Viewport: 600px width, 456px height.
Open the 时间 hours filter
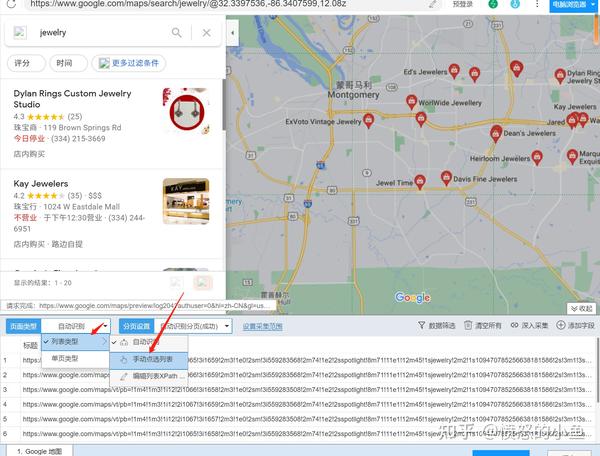68,63
